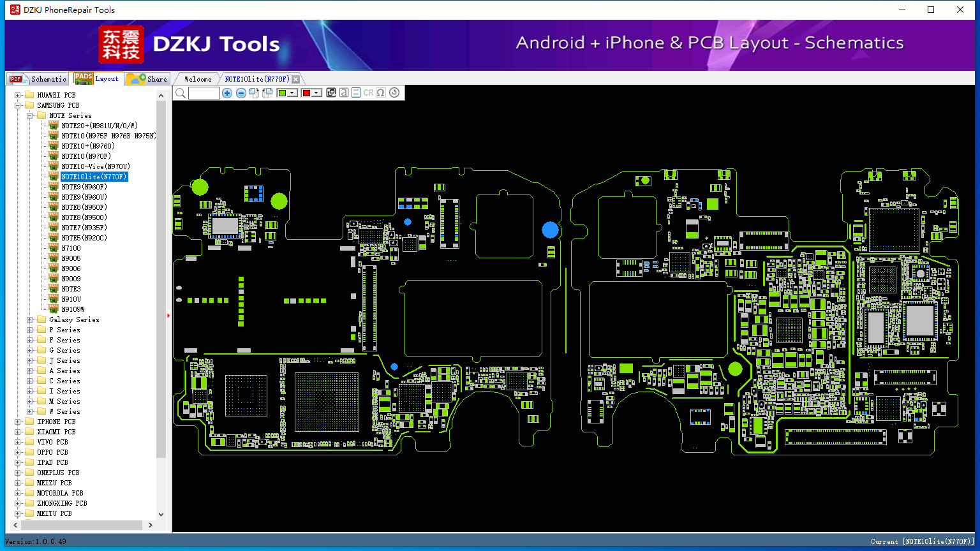This screenshot has width=980, height=551.
Task: Click the folder icon beside IPHONE PCB
Action: [29, 422]
